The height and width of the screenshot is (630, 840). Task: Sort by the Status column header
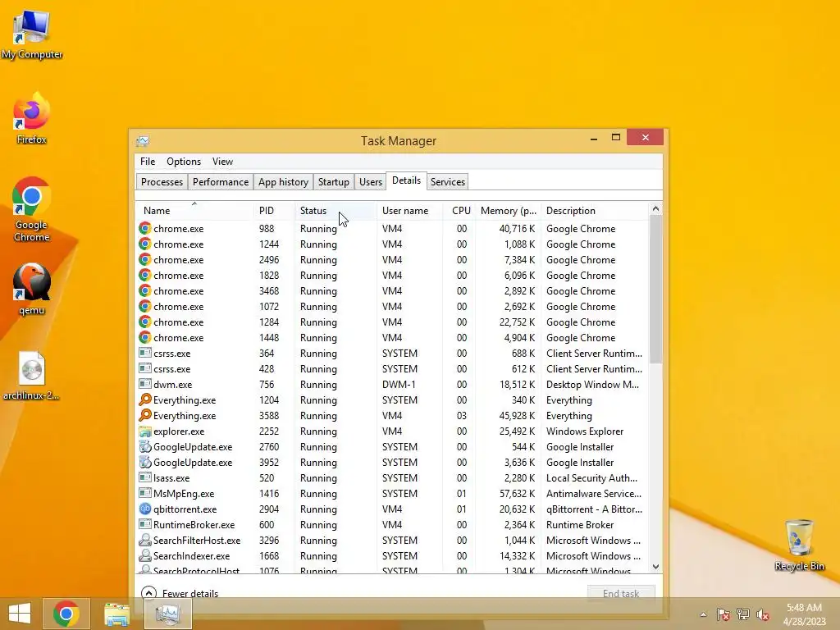[x=336, y=211]
